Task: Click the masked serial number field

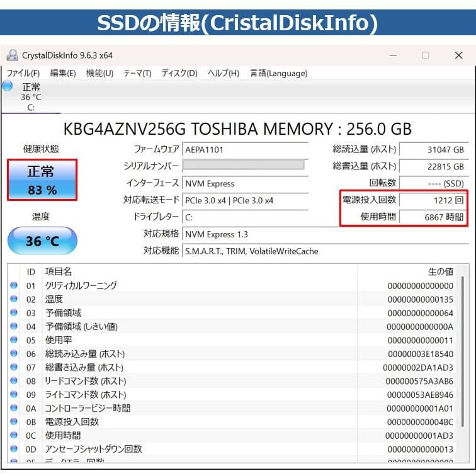Action: [245, 165]
